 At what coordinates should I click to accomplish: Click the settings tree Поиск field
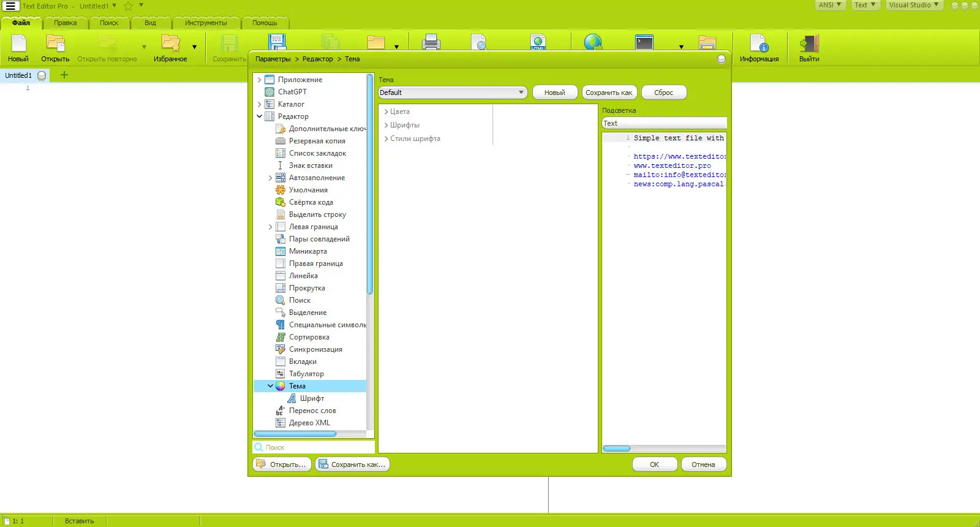pyautogui.click(x=314, y=447)
